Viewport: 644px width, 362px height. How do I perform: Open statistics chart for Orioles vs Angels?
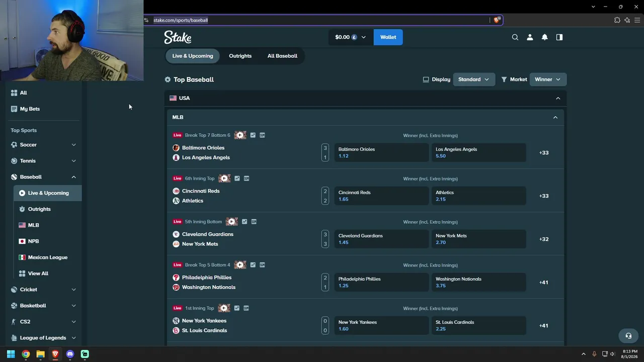[x=253, y=135]
